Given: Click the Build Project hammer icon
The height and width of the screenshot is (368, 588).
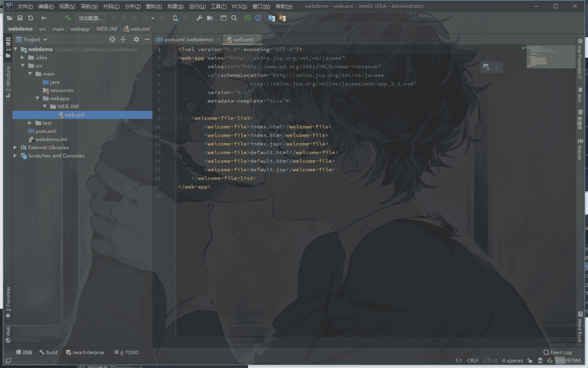Looking at the screenshot, I should (68, 18).
